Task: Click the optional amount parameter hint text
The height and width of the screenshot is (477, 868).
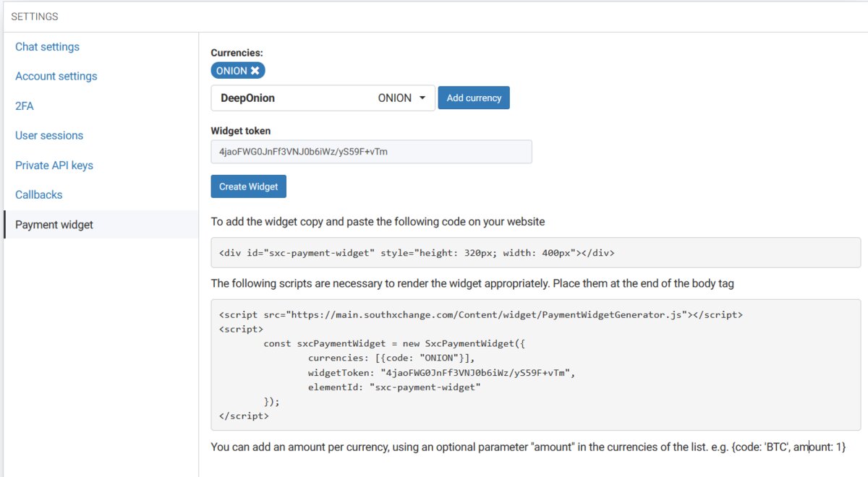Action: tap(528, 447)
